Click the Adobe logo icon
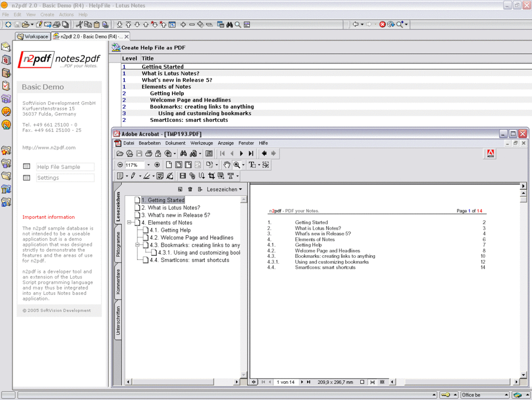 click(x=490, y=154)
